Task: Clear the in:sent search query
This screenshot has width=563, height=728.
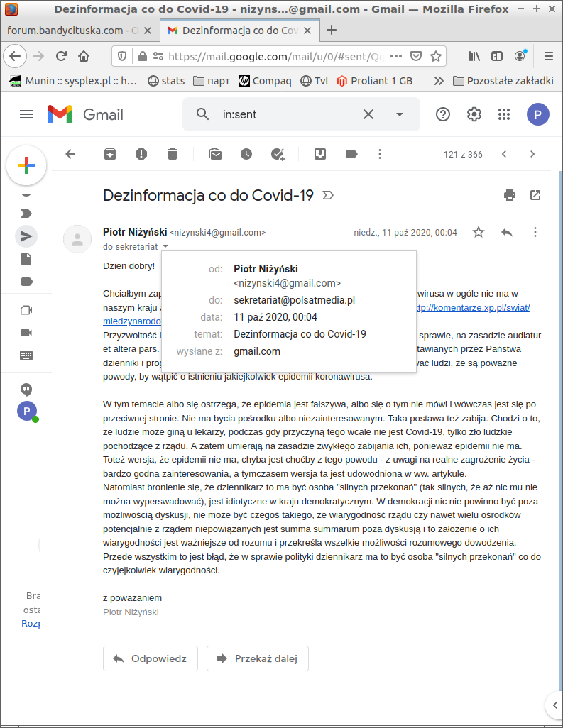Action: pyautogui.click(x=368, y=114)
